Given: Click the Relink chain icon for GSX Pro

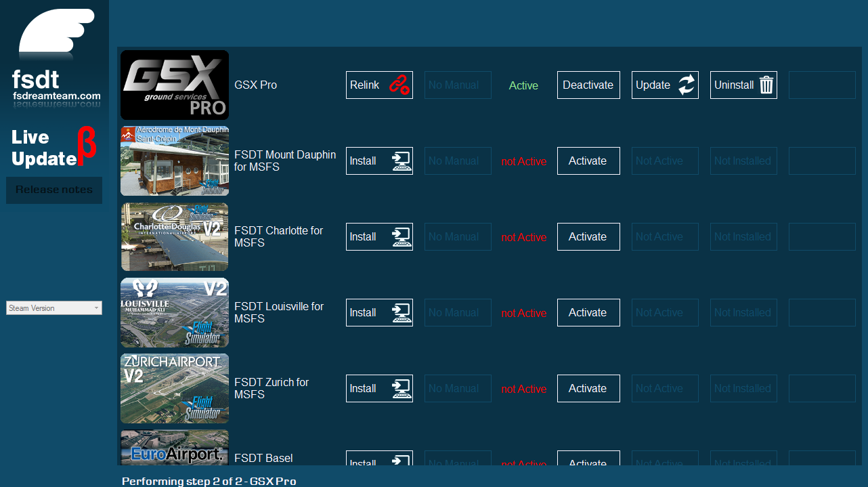Looking at the screenshot, I should click(x=399, y=85).
